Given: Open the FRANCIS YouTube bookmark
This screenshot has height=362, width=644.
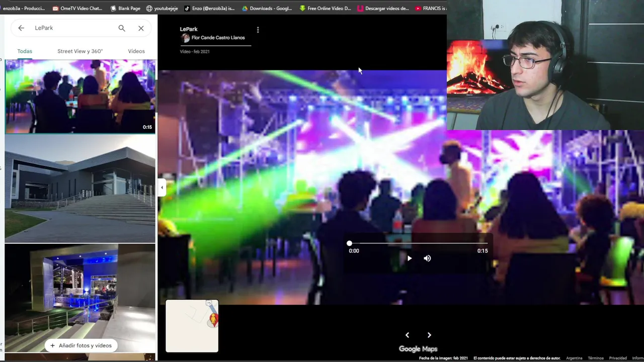Looking at the screenshot, I should click(x=431, y=9).
